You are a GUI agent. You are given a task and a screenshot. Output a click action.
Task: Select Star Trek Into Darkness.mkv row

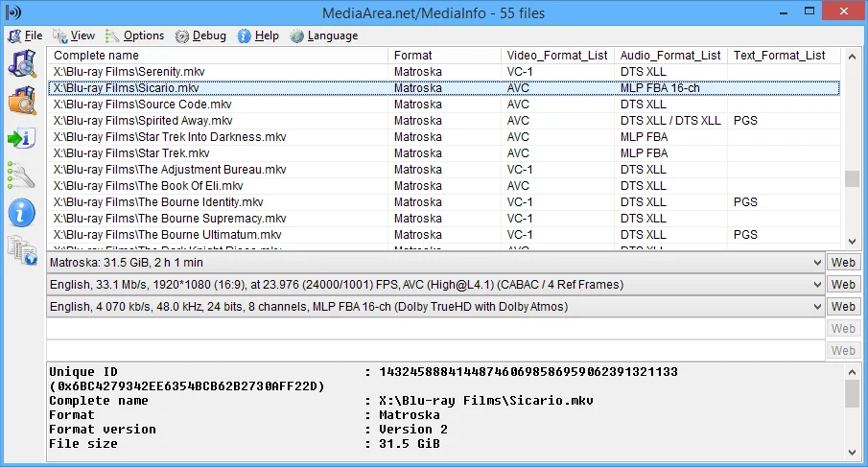(x=444, y=137)
